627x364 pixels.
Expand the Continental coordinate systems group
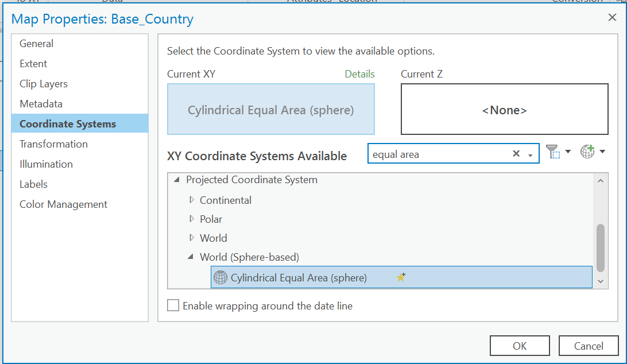click(x=191, y=199)
